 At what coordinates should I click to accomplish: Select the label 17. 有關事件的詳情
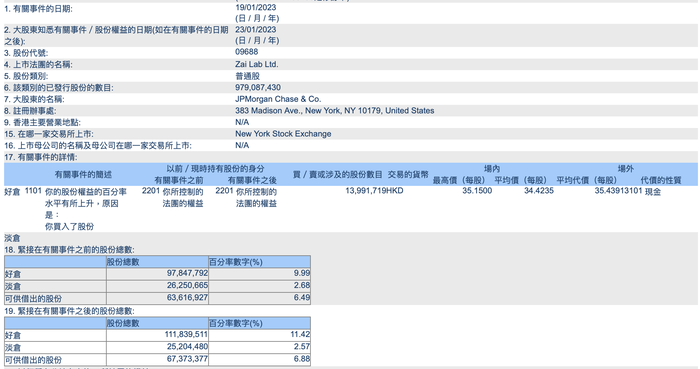(x=41, y=157)
